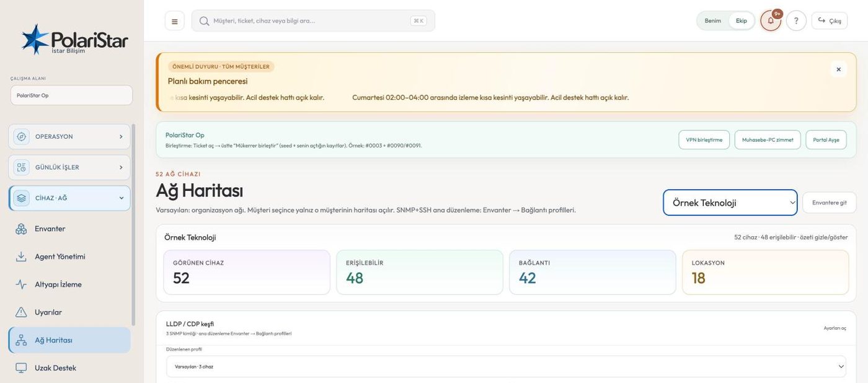This screenshot has height=383, width=868.
Task: Select Ağ Haritası in the sidebar
Action: 69,340
